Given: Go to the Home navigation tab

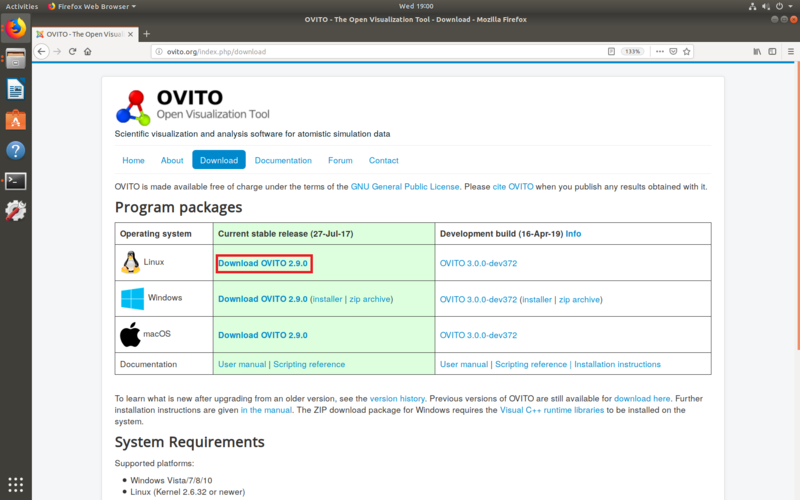Looking at the screenshot, I should coord(133,160).
